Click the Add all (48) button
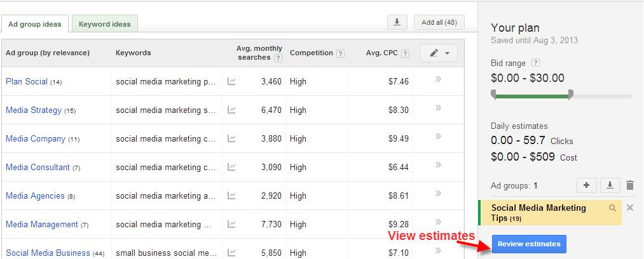 coord(439,22)
